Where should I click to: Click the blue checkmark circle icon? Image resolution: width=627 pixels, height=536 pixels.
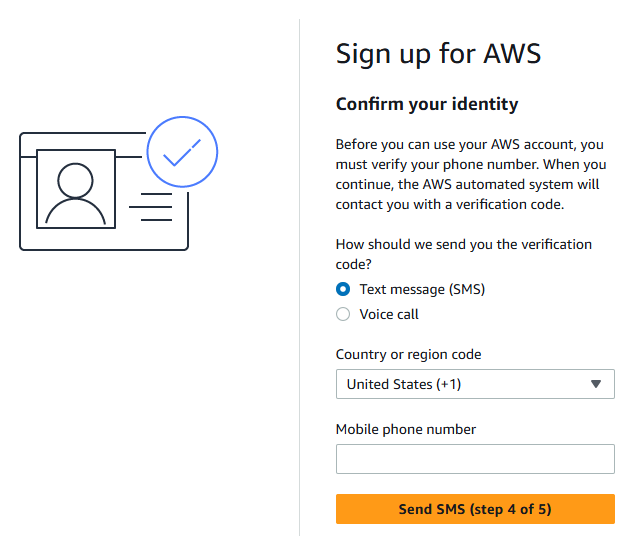[x=182, y=152]
